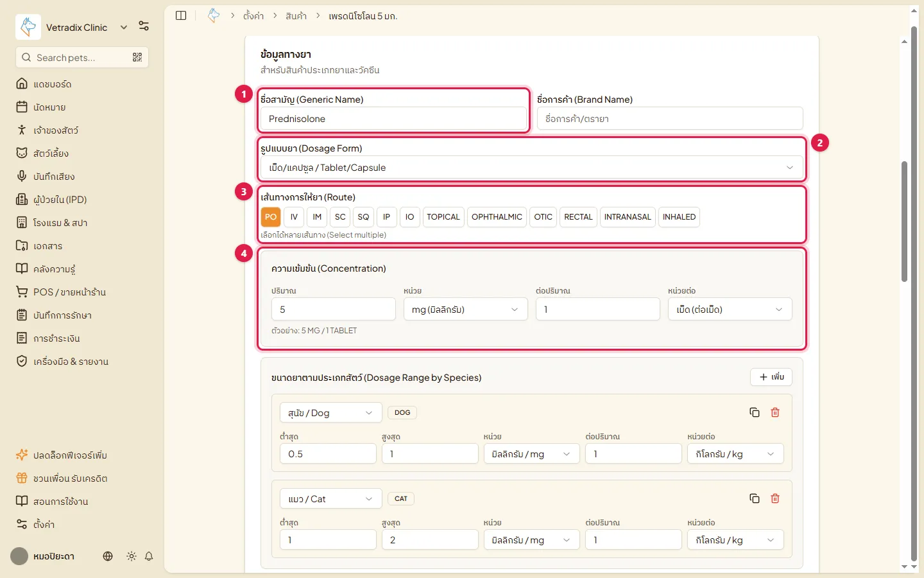Open กิโลกรัม / kg dropdown in Dog row
Image resolution: width=924 pixels, height=578 pixels.
click(x=735, y=454)
